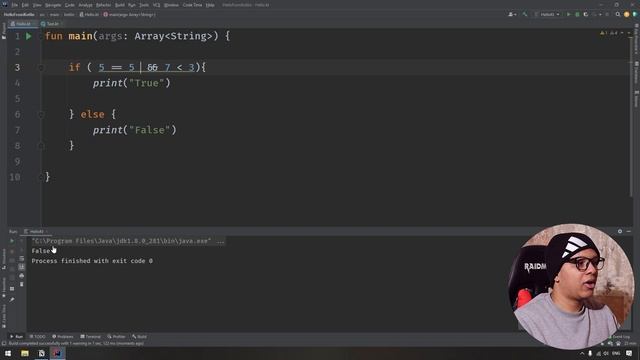Collapse the if block fold marker on line 3
The width and height of the screenshot is (640, 360).
41,68
